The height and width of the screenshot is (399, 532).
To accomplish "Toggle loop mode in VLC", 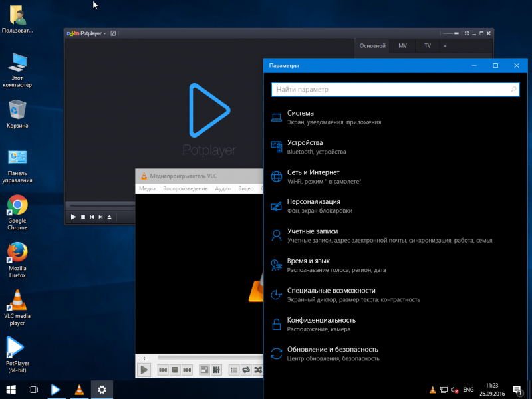I will (246, 370).
